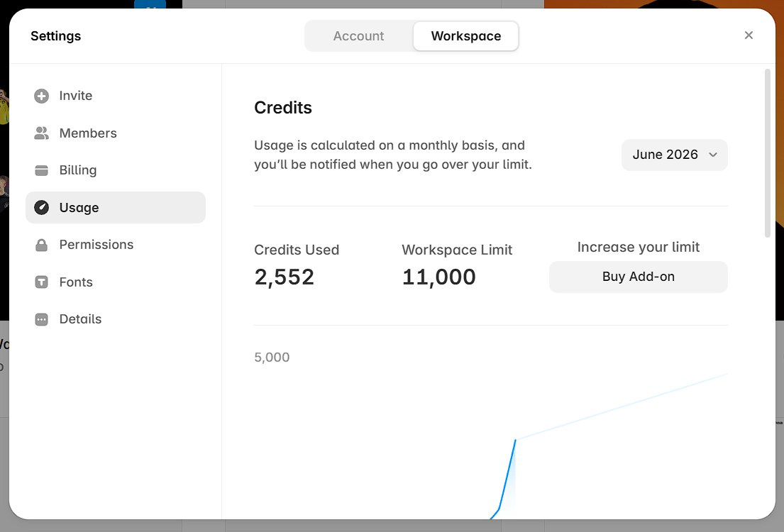784x532 pixels.
Task: Open the Fonts section label
Action: 76,282
